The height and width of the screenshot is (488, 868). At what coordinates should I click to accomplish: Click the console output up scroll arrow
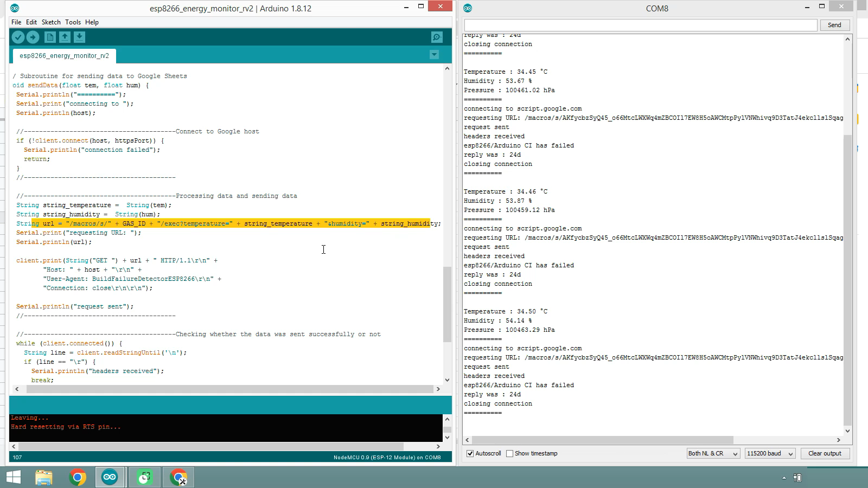(447, 419)
